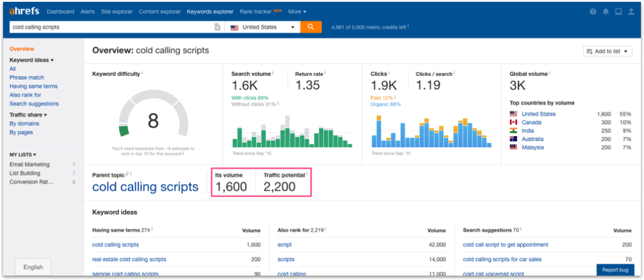The width and height of the screenshot is (644, 280).
Task: Click the United States country link
Action: [x=539, y=114]
